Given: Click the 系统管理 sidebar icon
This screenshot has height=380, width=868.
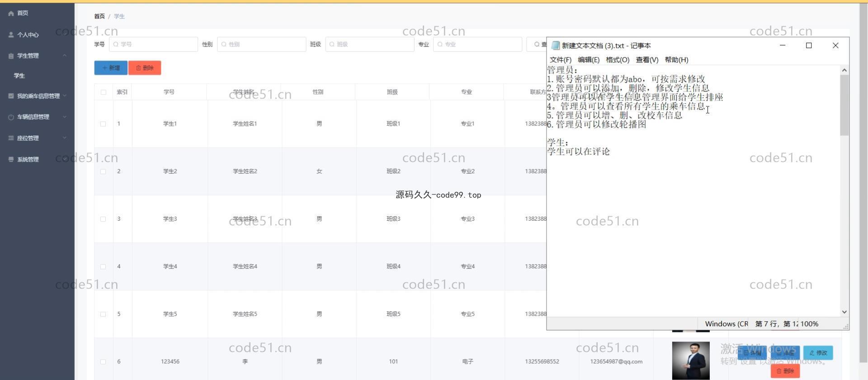Looking at the screenshot, I should pos(11,159).
